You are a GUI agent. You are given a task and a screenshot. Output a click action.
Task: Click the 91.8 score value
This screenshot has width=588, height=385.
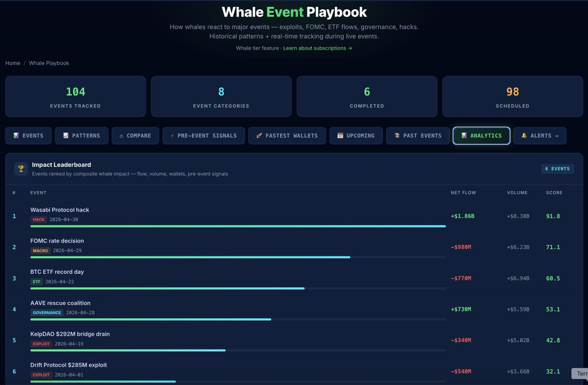tap(553, 216)
